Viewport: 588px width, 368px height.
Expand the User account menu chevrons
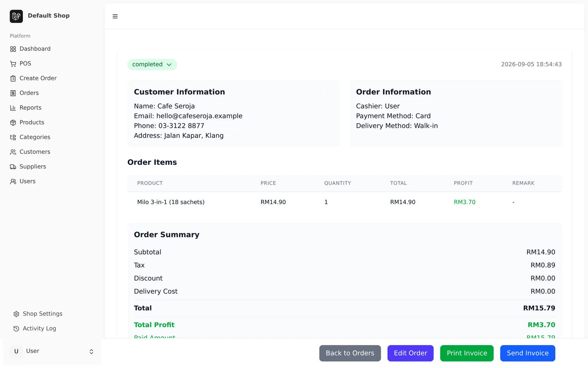coord(92,351)
